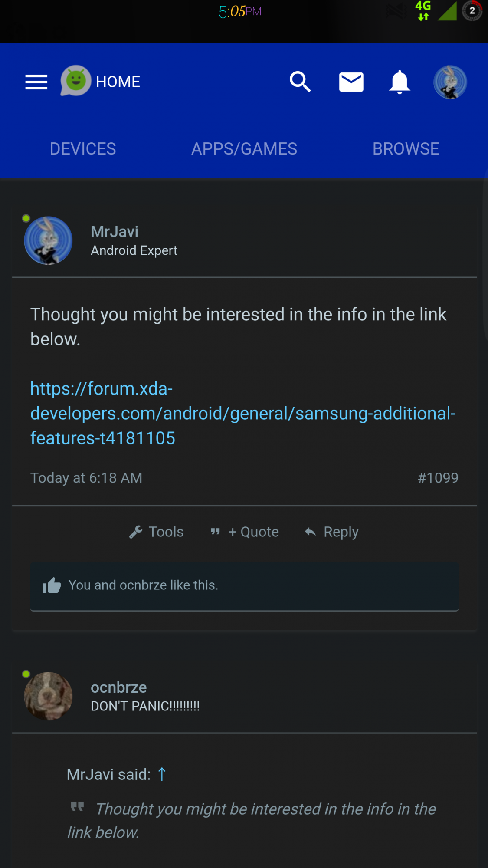Switch to the APPS/GAMES tab
The width and height of the screenshot is (488, 868).
coord(244,149)
